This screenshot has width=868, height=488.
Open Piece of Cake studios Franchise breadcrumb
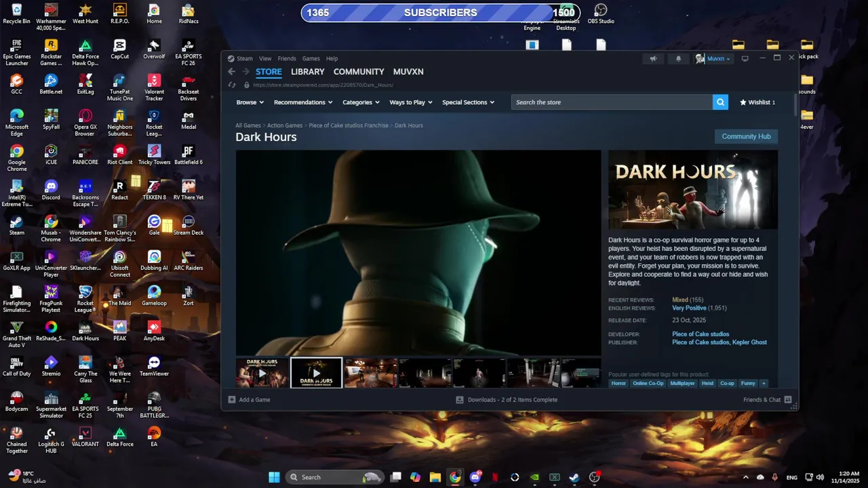[x=349, y=125]
